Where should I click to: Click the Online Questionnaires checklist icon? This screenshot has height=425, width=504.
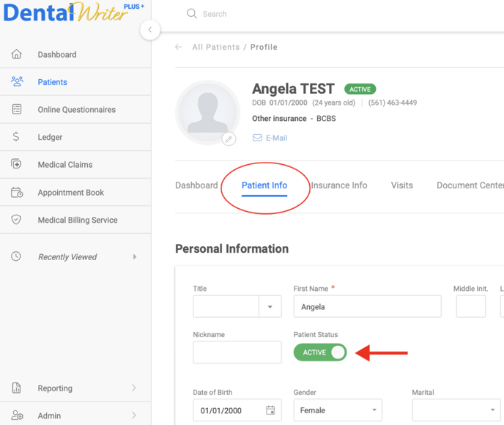pos(17,109)
